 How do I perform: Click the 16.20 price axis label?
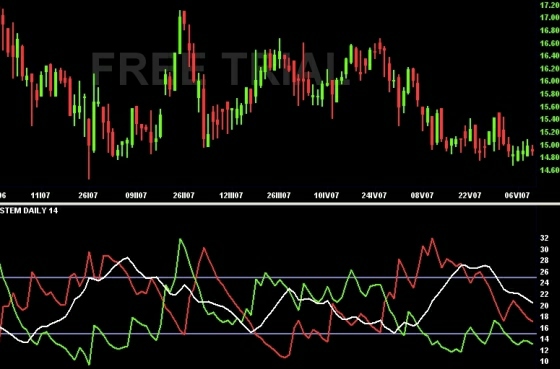tap(550, 68)
